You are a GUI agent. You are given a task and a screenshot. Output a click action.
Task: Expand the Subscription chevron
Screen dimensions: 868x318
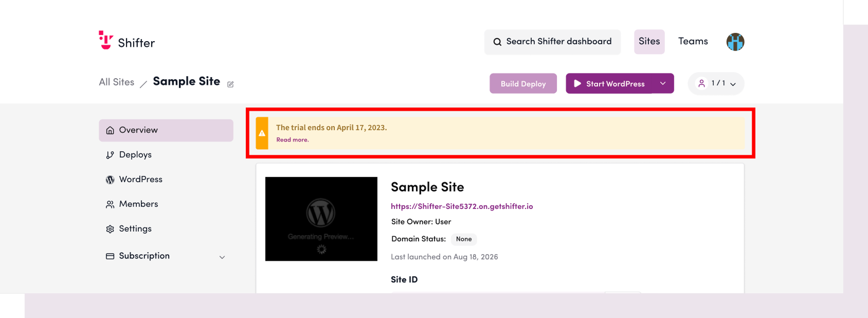coord(222,257)
